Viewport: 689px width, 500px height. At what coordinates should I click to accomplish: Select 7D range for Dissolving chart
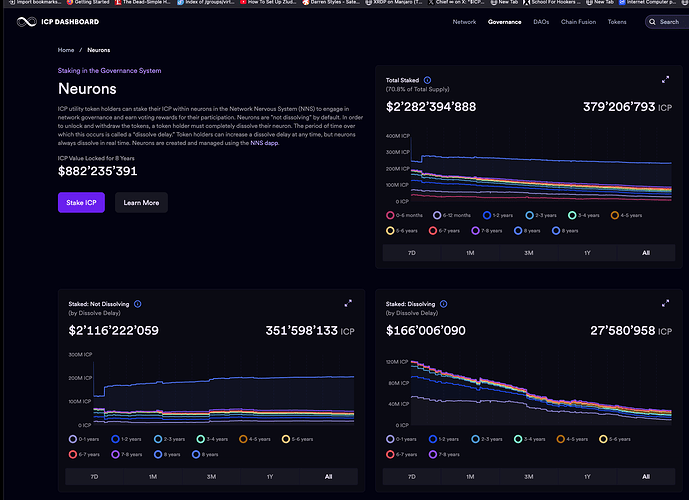[412, 476]
